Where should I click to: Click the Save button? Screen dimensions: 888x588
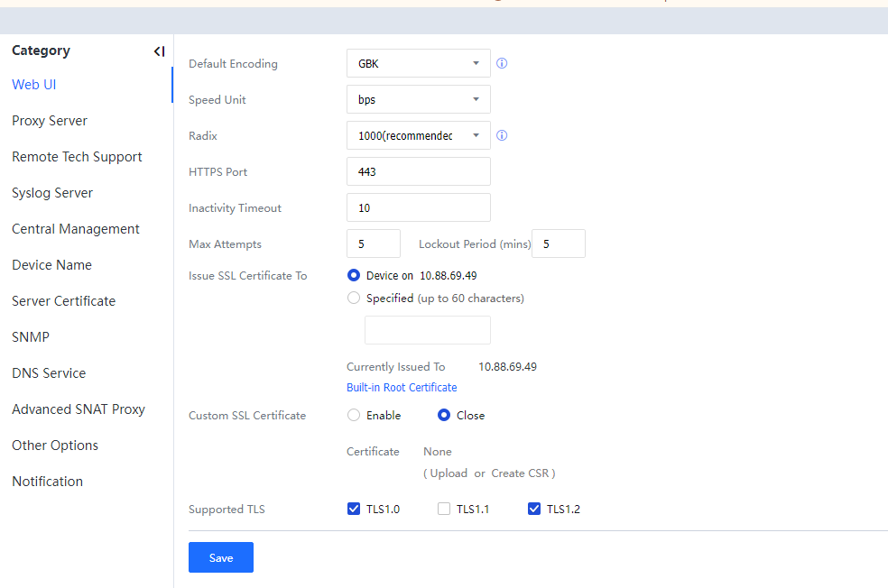tap(221, 557)
